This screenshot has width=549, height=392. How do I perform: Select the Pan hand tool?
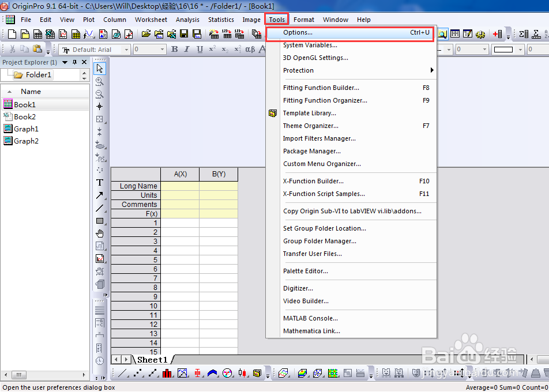coord(100,233)
